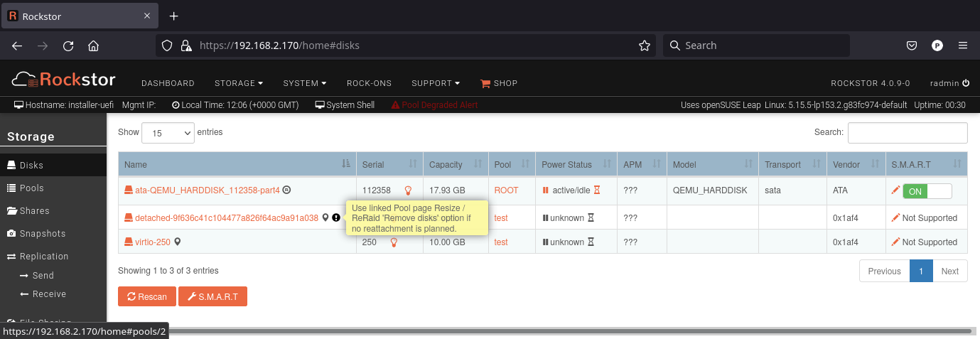Expand the SYSTEM dropdown menu
The height and width of the screenshot is (339, 980).
point(304,83)
